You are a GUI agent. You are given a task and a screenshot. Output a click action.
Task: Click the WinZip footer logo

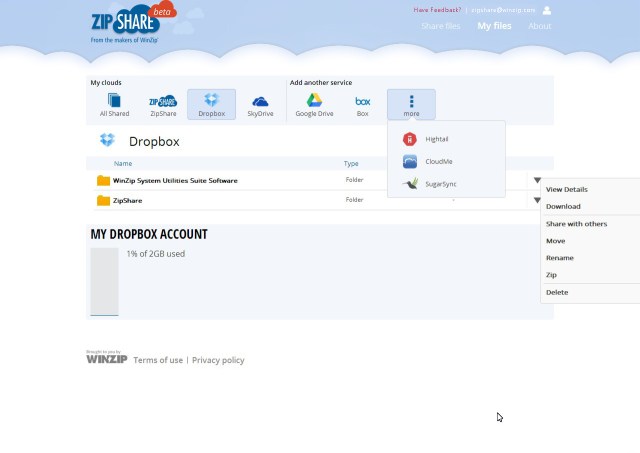point(107,357)
